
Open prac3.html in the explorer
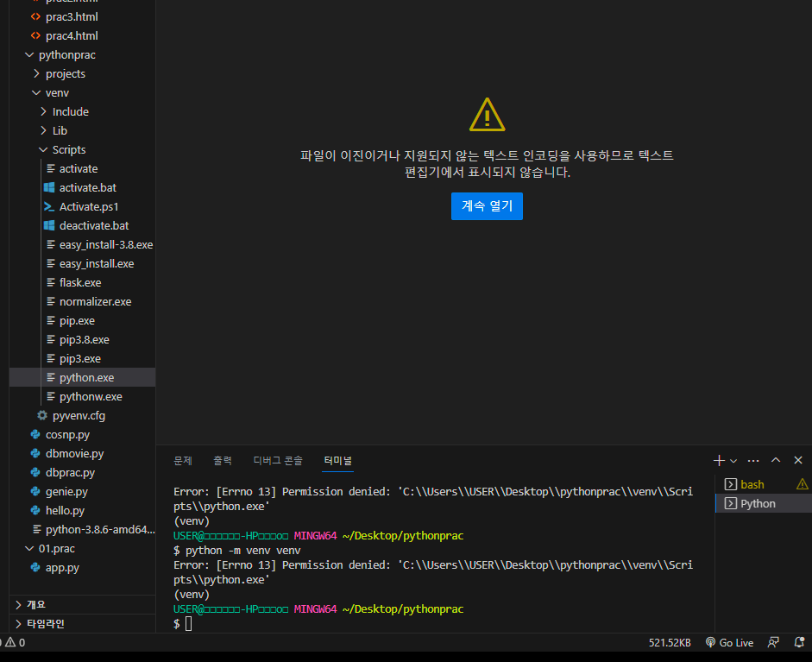[72, 17]
